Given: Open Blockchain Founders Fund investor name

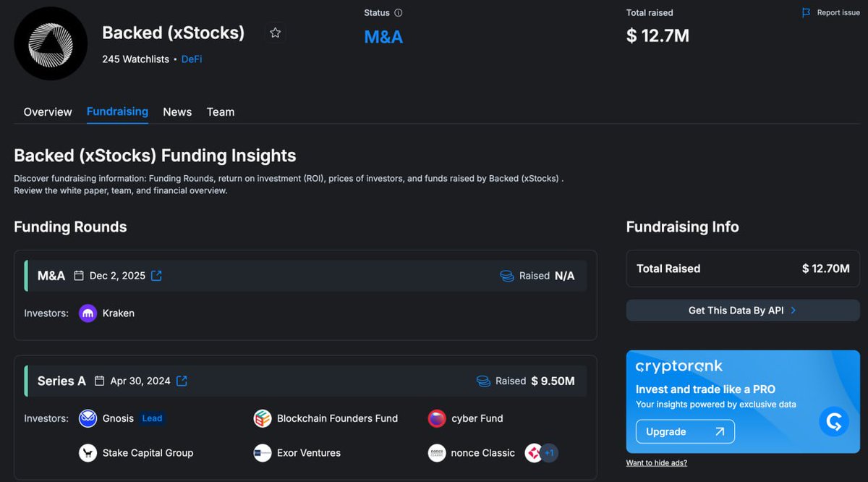Looking at the screenshot, I should pyautogui.click(x=337, y=418).
